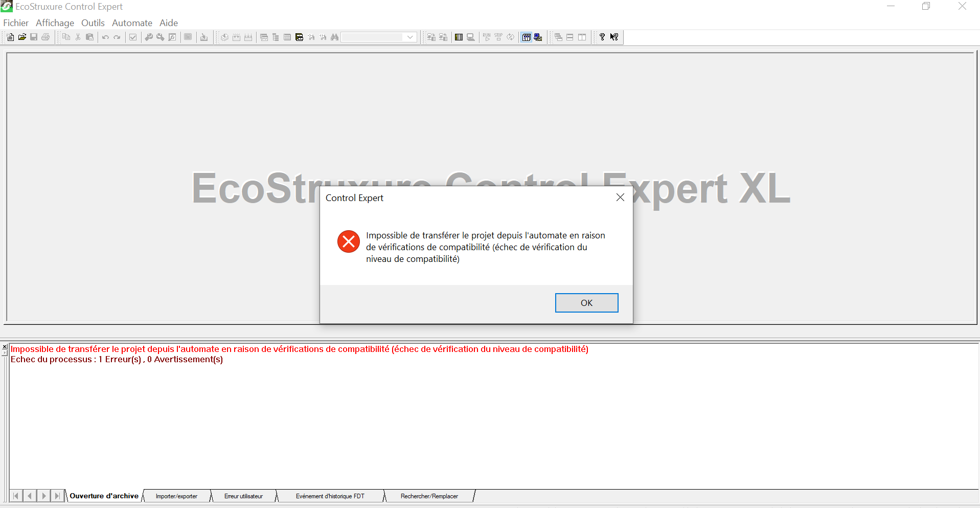Click the red error icon in dialog

pos(349,241)
